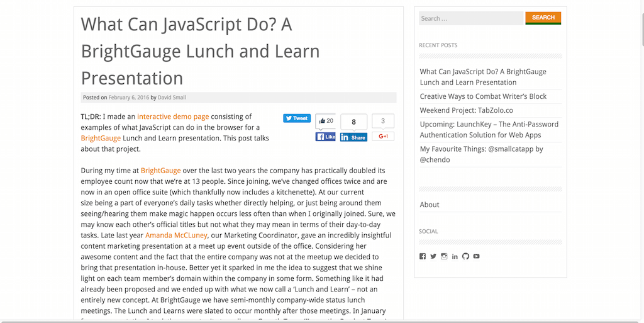Image resolution: width=644 pixels, height=323 pixels.
Task: Open the Facebook social icon in sidebar
Action: [x=423, y=256]
